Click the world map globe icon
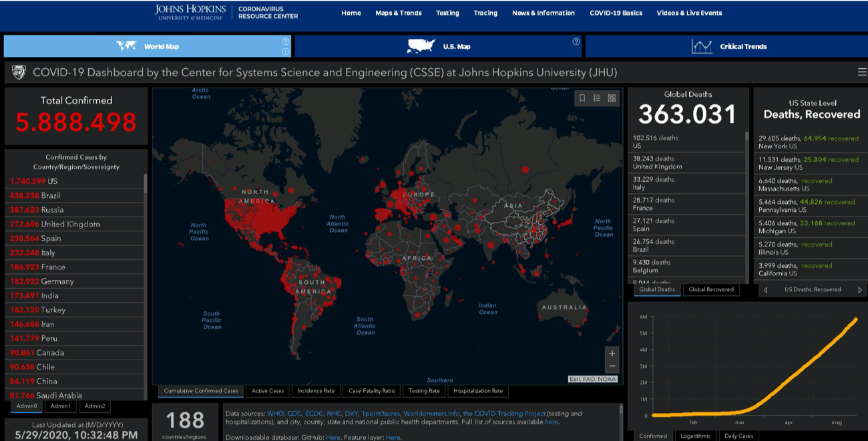Image resolution: width=868 pixels, height=441 pixels. [x=126, y=46]
